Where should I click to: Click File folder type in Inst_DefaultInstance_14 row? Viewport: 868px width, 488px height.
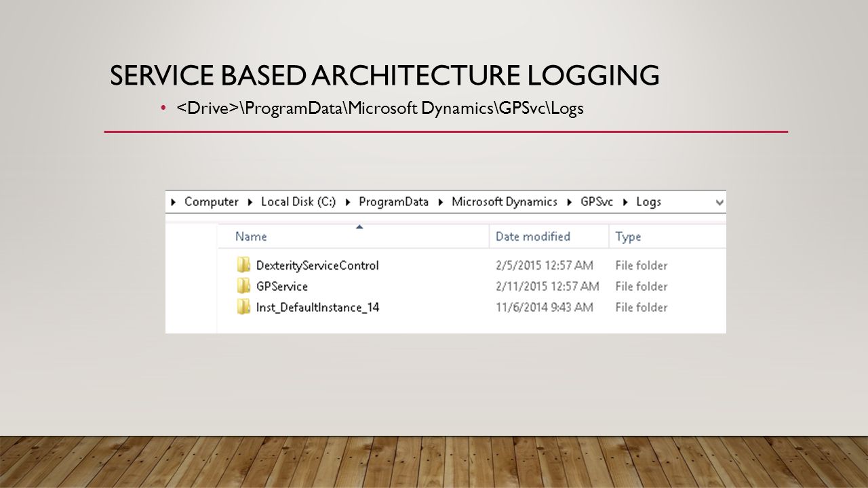click(642, 307)
